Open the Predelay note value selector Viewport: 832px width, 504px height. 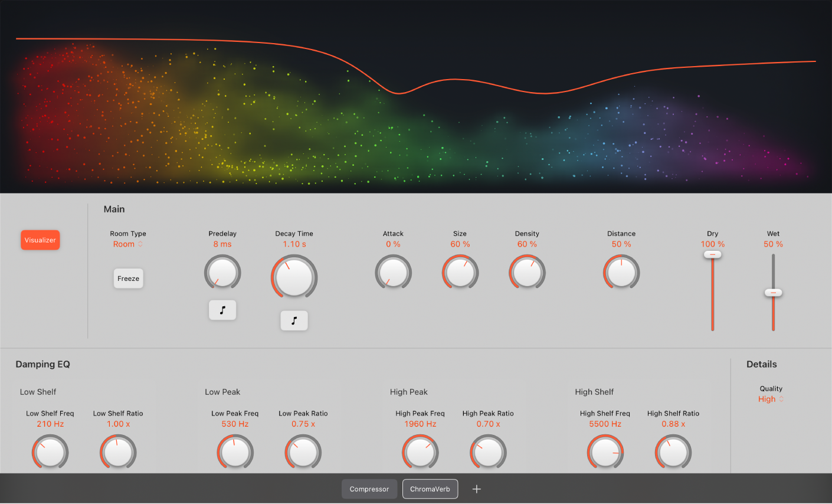222,310
